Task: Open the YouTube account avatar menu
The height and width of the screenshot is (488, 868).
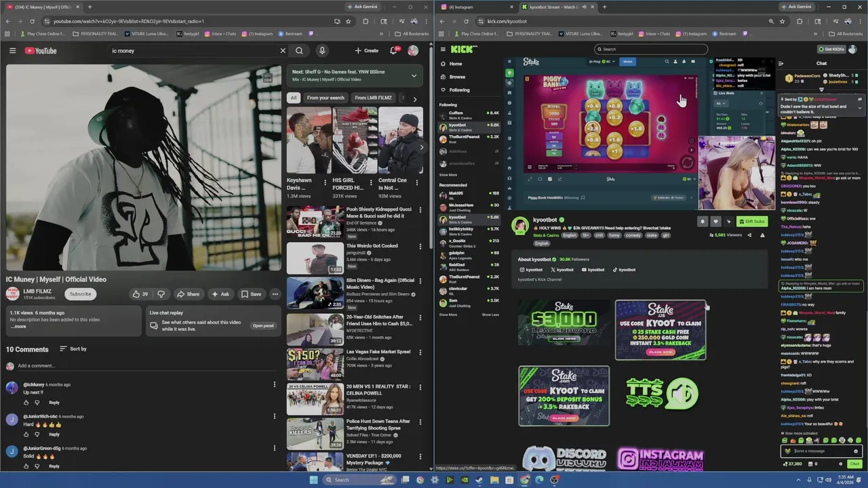Action: (412, 51)
